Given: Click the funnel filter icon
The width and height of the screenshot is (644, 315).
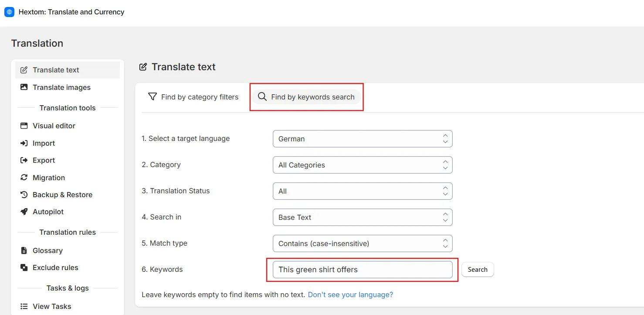Looking at the screenshot, I should (x=153, y=97).
